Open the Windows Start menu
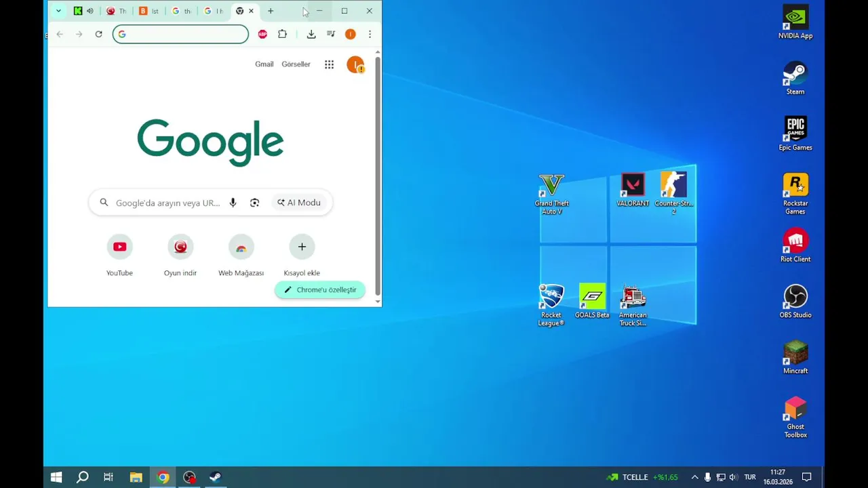 coord(56,477)
